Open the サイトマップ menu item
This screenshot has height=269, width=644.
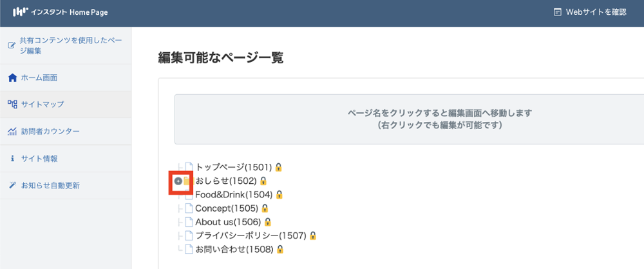pyautogui.click(x=43, y=104)
